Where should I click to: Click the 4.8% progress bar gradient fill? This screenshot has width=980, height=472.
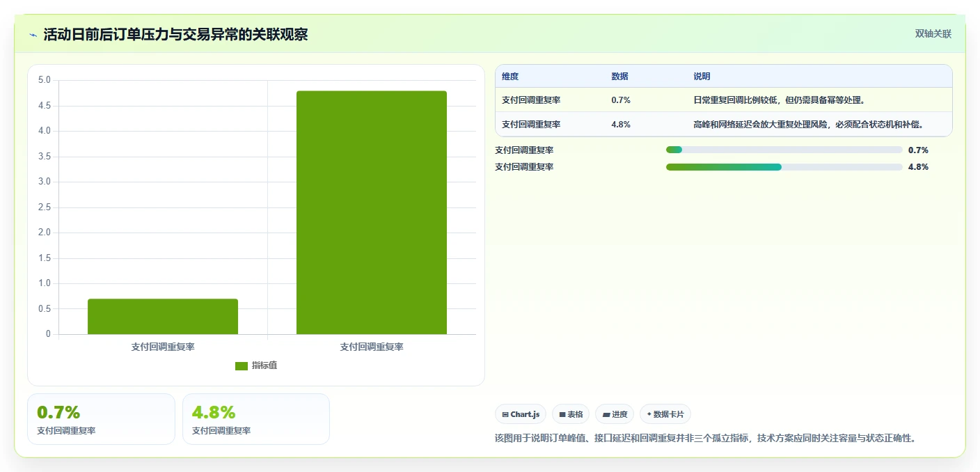pos(724,167)
